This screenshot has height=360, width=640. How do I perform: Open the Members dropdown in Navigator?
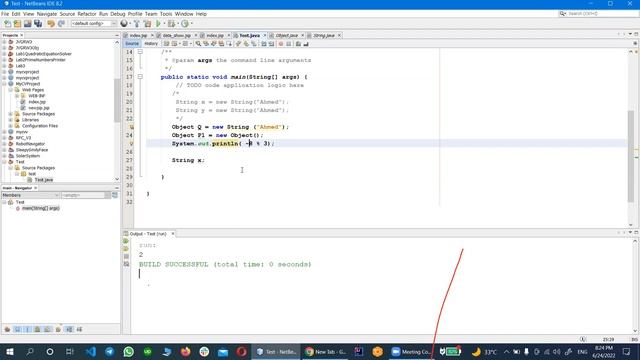coord(31,196)
